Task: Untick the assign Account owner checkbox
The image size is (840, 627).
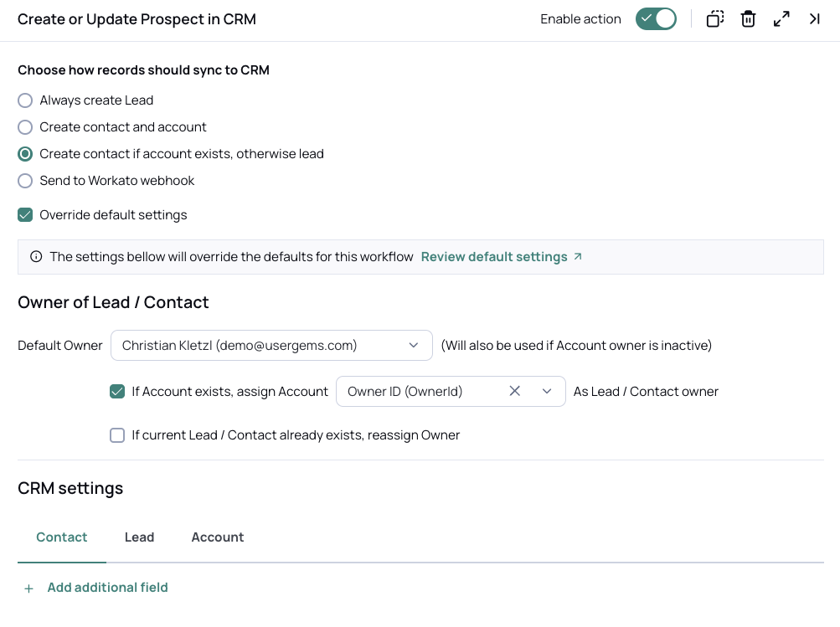Action: pos(117,391)
